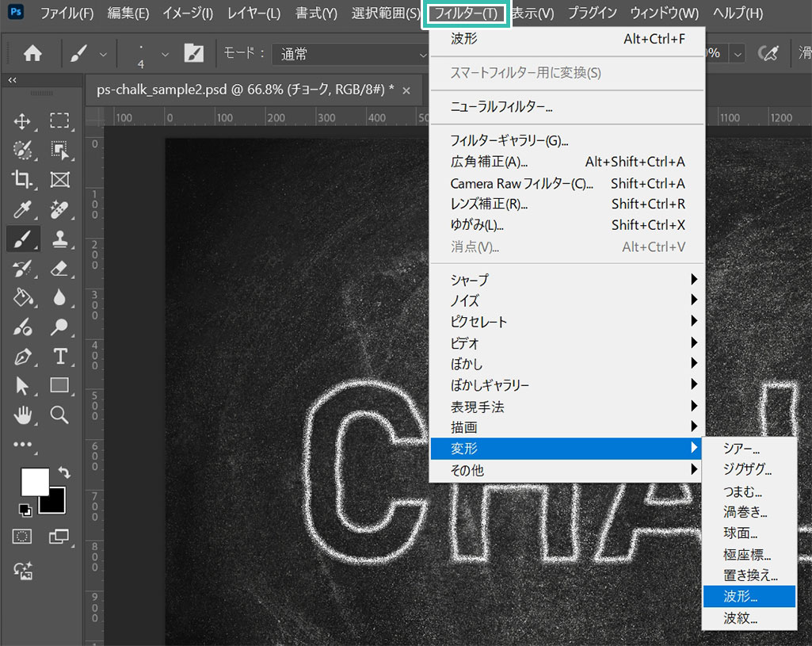Select the Blur tool
This screenshot has width=812, height=646.
click(59, 297)
